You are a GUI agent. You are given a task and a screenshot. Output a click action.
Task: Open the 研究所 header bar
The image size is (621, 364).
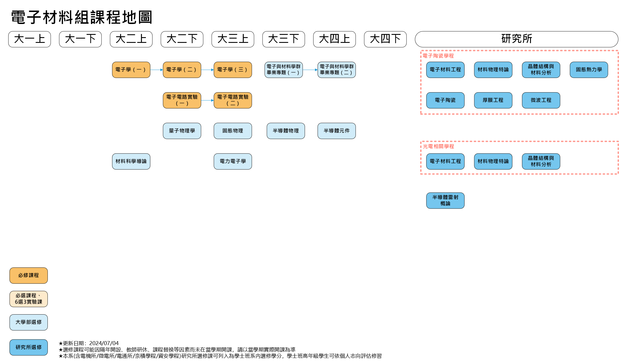point(516,39)
